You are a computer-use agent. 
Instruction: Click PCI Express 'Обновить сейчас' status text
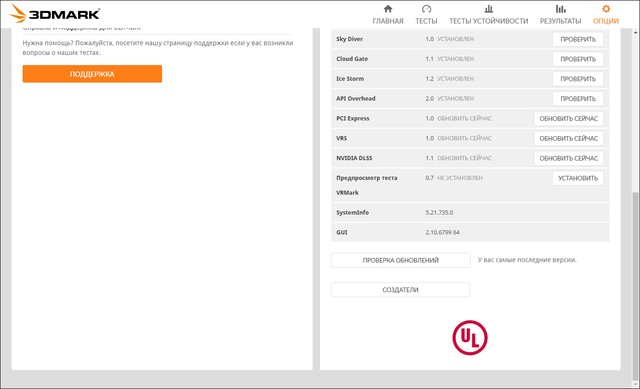(x=464, y=118)
